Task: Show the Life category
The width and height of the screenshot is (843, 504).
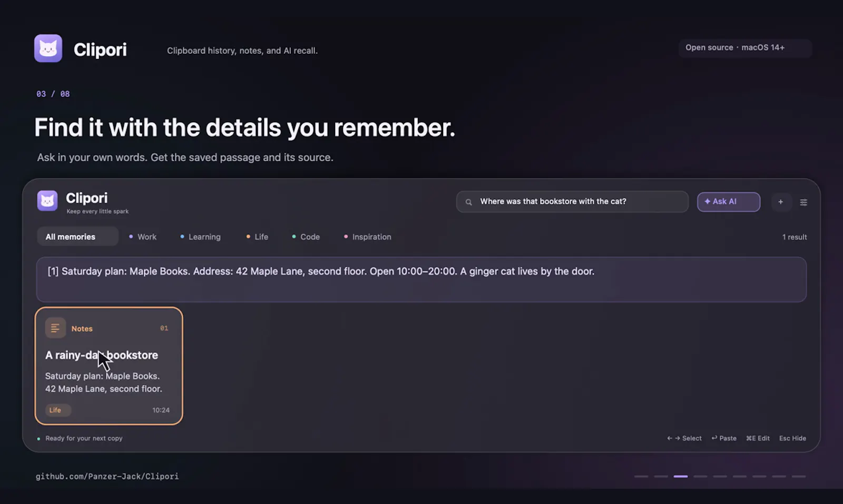Action: [x=257, y=237]
